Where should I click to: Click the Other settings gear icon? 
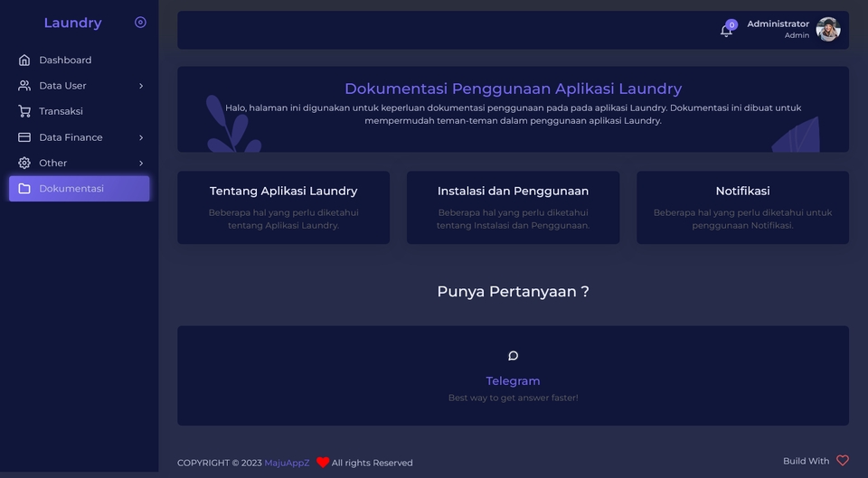point(24,163)
